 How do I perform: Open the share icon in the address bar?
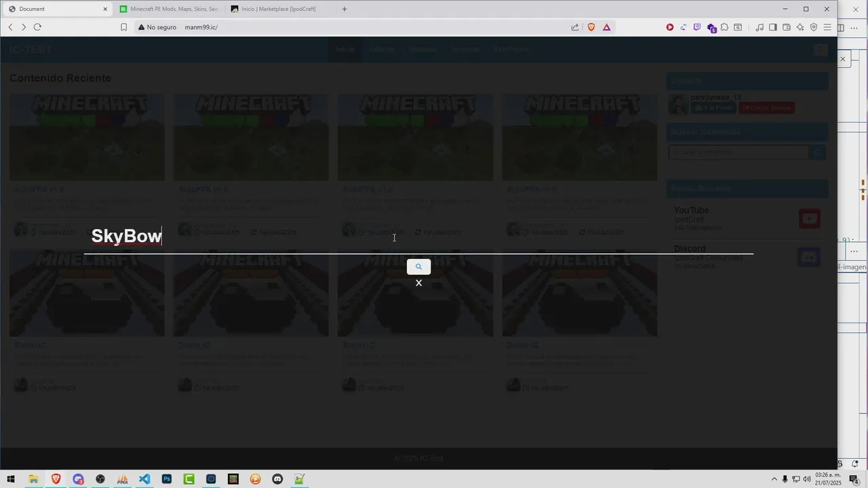575,27
